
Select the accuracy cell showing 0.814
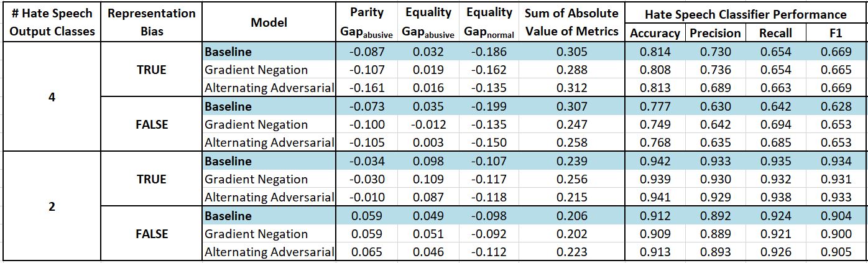655,52
